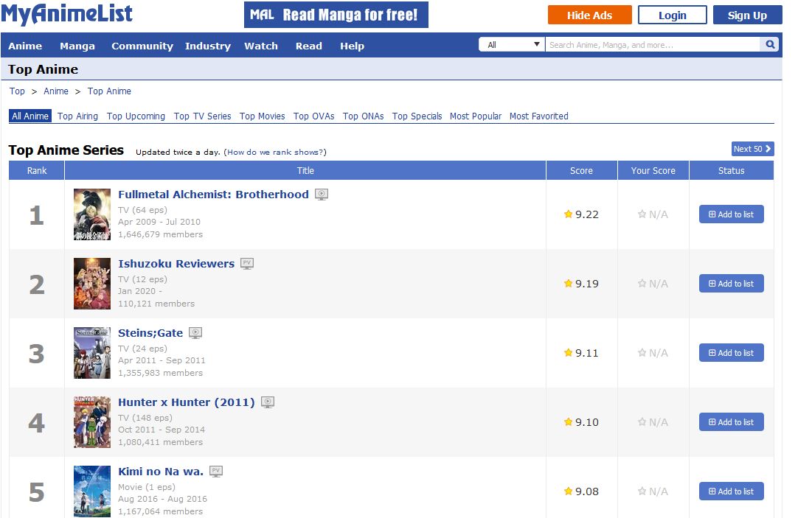Click Your Score N/A star for Hunter x Hunter

click(x=642, y=422)
